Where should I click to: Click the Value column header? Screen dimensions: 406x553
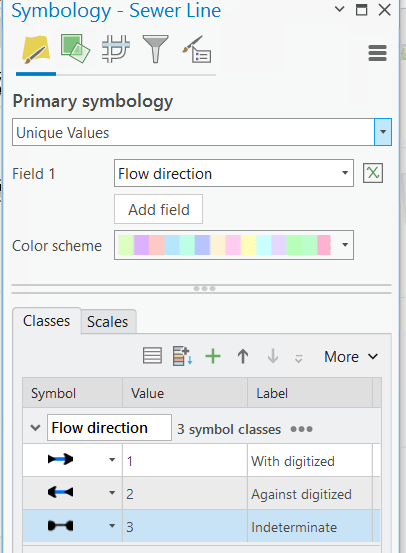click(x=185, y=393)
